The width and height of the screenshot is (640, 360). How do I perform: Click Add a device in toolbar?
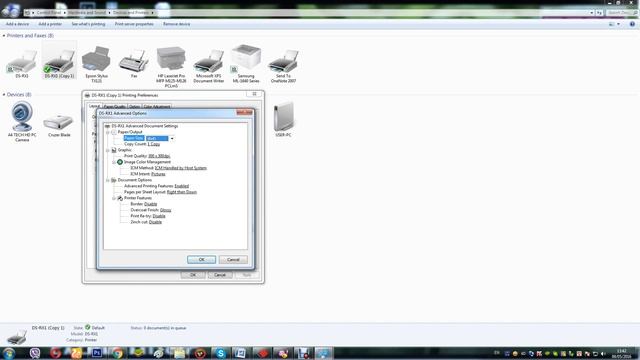17,24
